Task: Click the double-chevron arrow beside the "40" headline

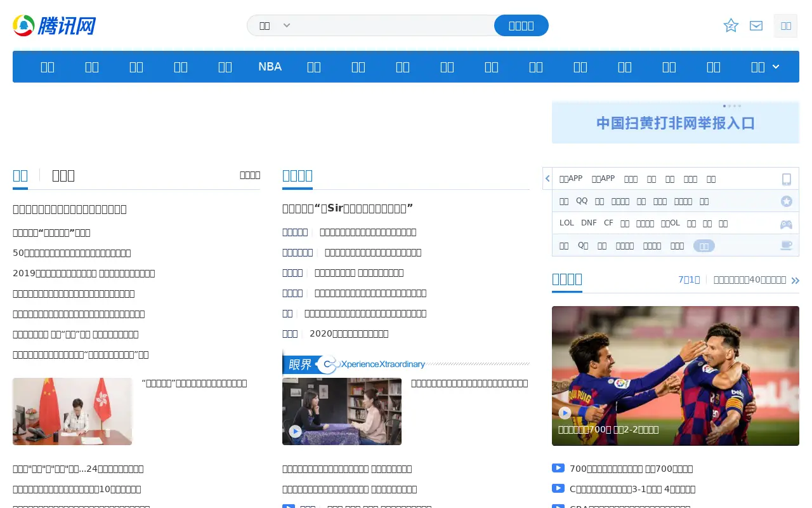Action: (x=796, y=280)
